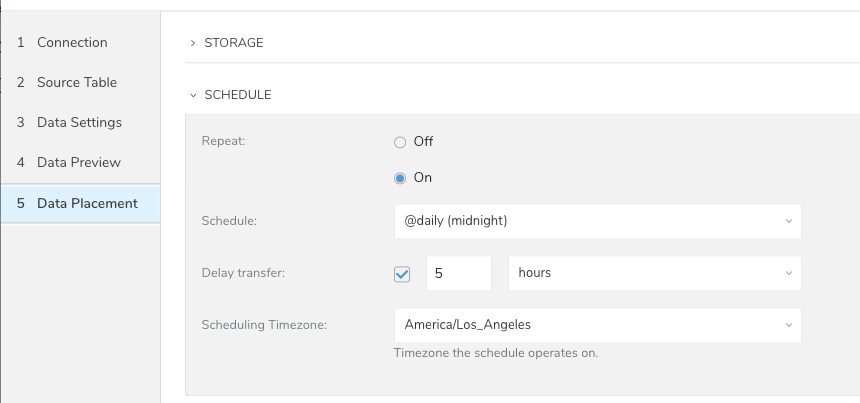
Task: Go to the Connection step
Action: pos(72,42)
